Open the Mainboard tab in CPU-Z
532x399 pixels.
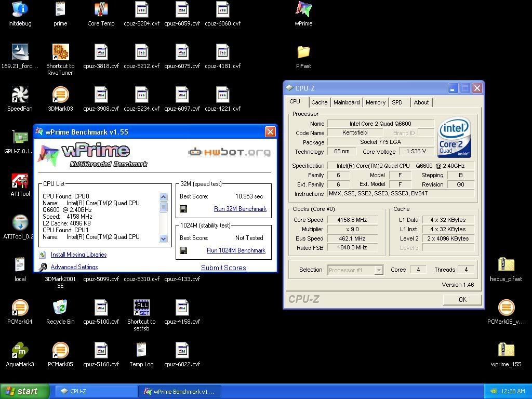click(347, 102)
